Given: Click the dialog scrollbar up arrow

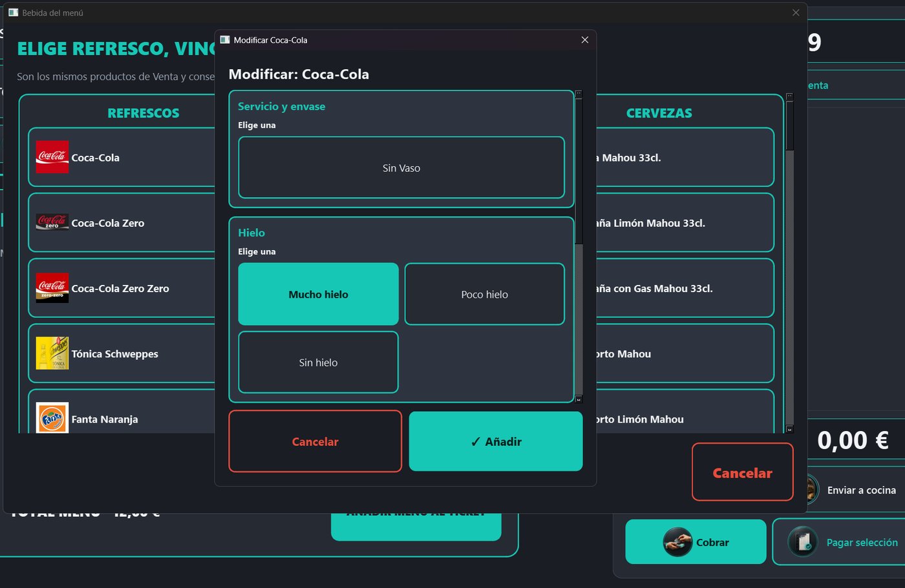Looking at the screenshot, I should [579, 94].
